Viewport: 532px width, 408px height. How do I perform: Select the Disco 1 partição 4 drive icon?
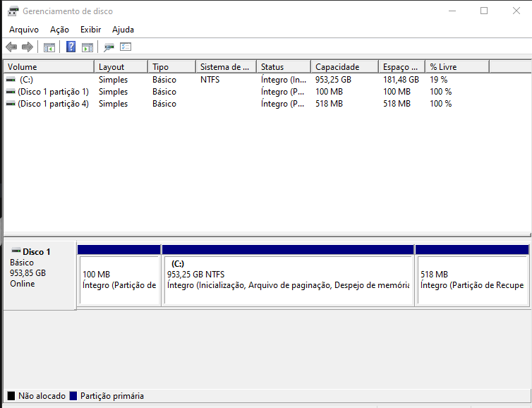(x=11, y=104)
